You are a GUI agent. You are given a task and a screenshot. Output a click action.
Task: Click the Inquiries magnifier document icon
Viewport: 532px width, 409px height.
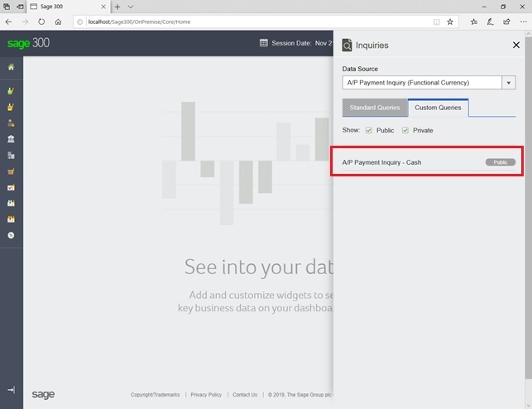347,45
